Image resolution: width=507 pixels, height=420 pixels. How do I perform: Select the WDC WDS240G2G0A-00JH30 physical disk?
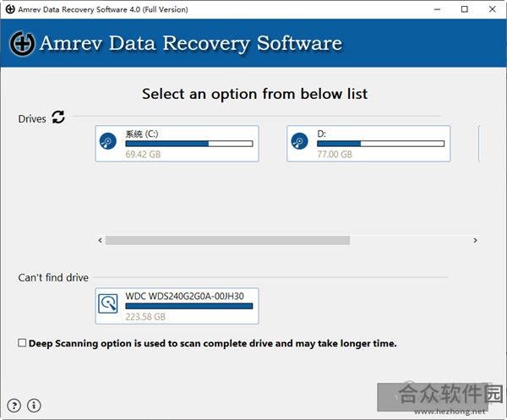tap(177, 306)
